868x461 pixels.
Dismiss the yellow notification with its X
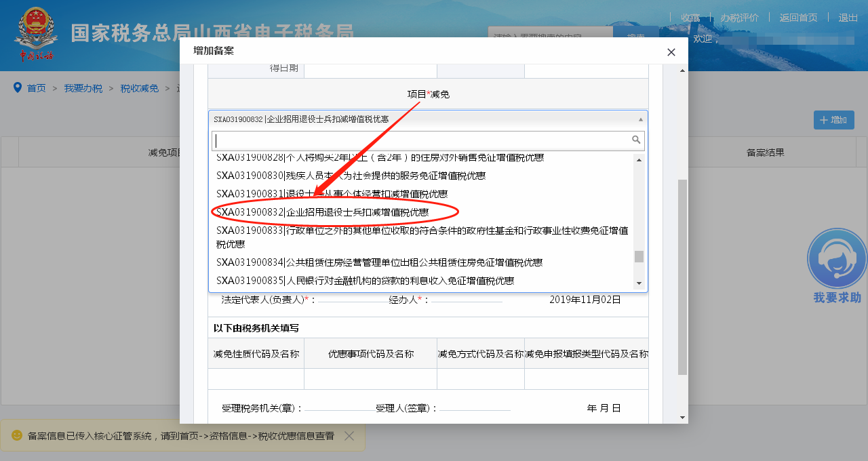349,436
